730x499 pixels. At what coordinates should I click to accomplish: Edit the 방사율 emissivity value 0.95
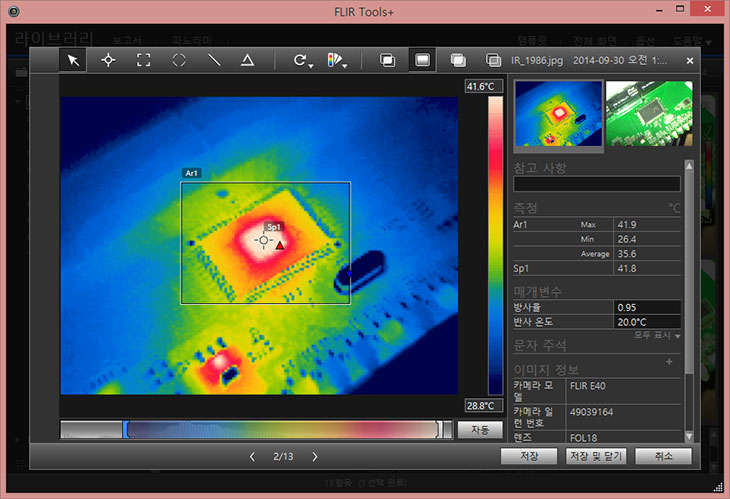[647, 307]
